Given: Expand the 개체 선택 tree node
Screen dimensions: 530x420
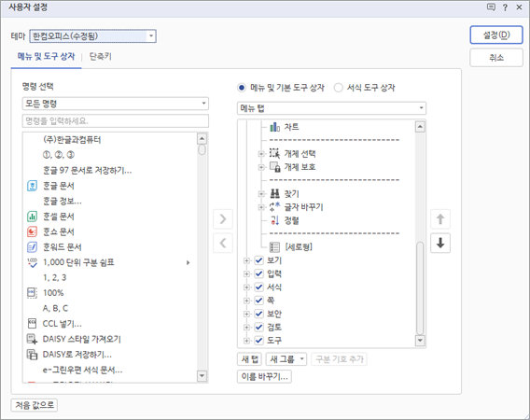Looking at the screenshot, I should pos(261,154).
